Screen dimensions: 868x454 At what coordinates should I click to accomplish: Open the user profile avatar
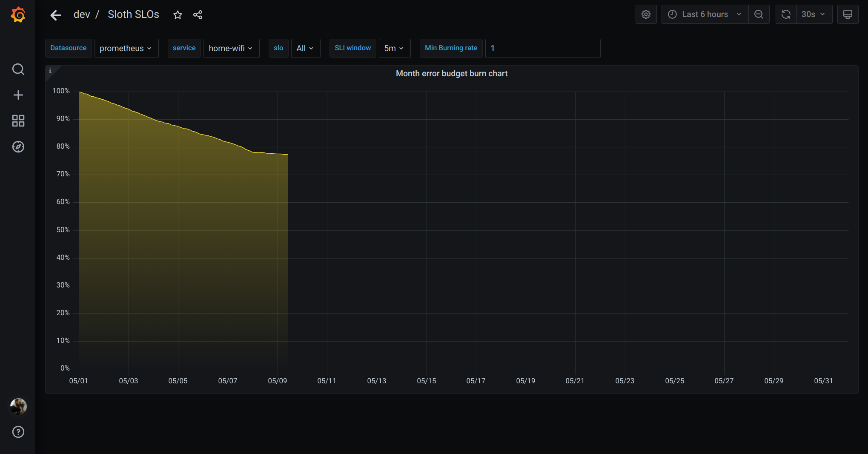(x=18, y=406)
